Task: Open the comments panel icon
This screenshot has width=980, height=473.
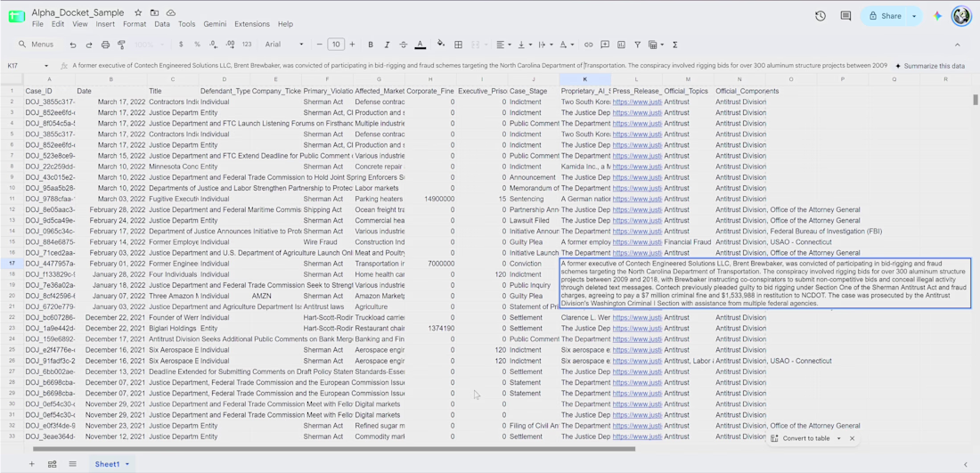Action: click(x=845, y=16)
